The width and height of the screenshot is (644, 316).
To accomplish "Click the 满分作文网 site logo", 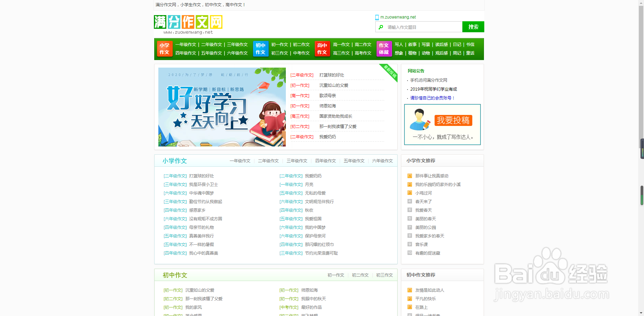I will [x=188, y=22].
